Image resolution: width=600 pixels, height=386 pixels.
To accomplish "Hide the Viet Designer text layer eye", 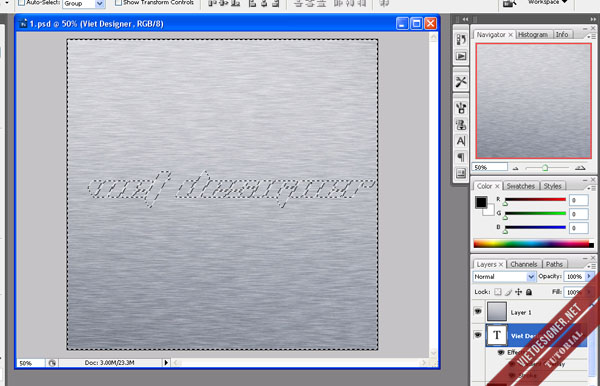I will click(478, 336).
